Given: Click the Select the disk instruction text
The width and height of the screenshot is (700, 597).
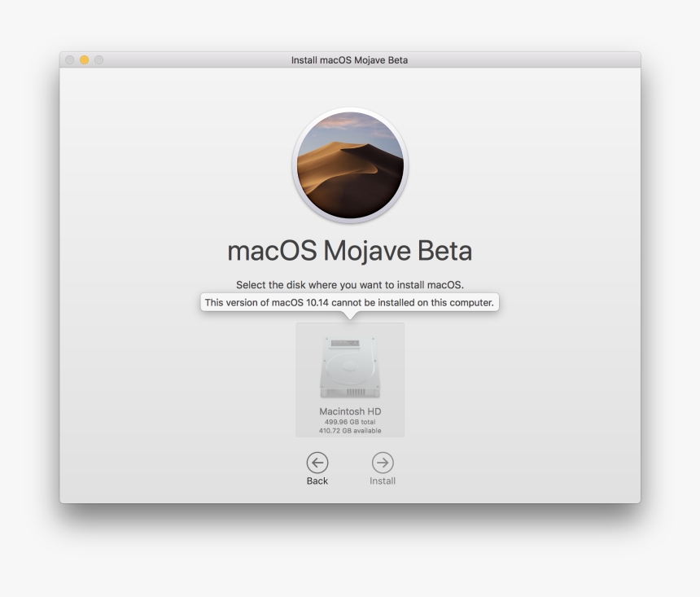Looking at the screenshot, I should [x=350, y=285].
